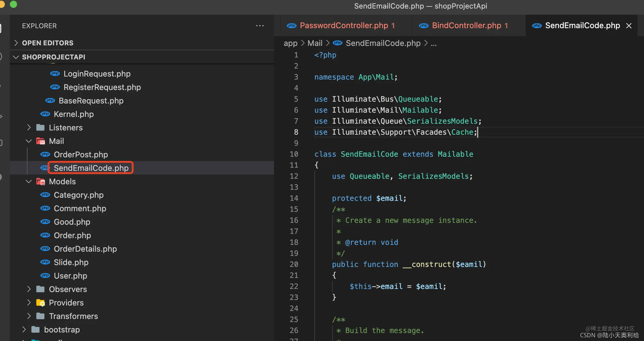This screenshot has width=644, height=341.
Task: Place cursor on 'namespace App\Mail;' line
Action: (x=356, y=77)
